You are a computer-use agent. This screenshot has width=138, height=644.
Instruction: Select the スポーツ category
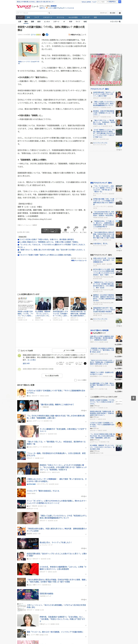[x=56, y=21]
